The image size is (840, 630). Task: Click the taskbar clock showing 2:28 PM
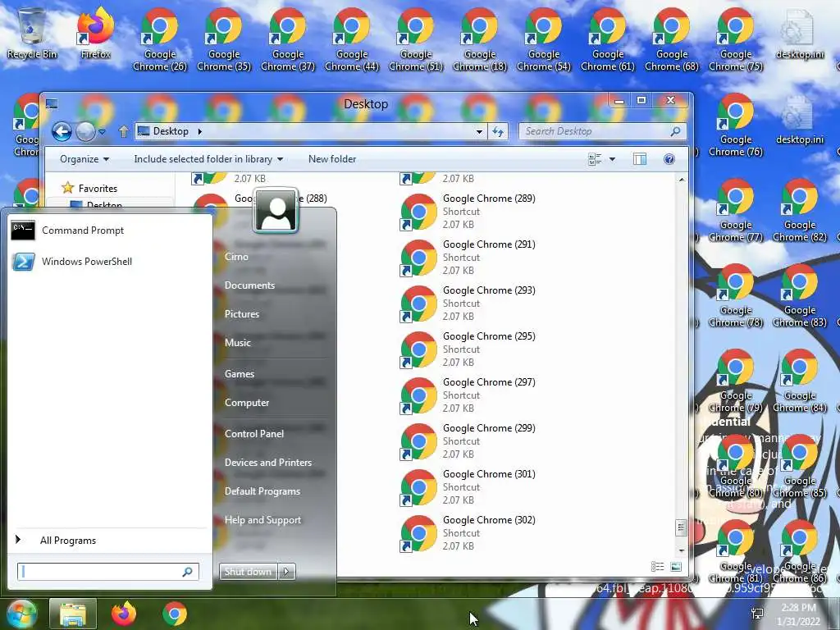pyautogui.click(x=798, y=614)
